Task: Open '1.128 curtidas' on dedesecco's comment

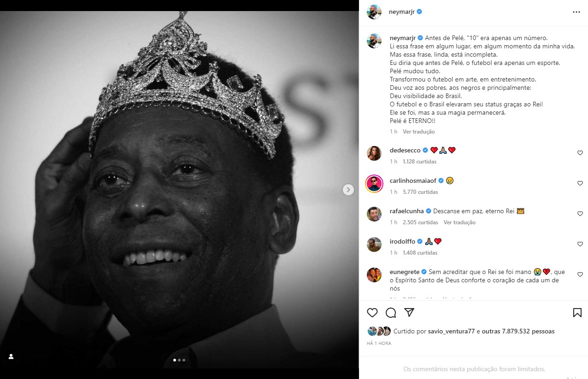Action: coord(419,162)
